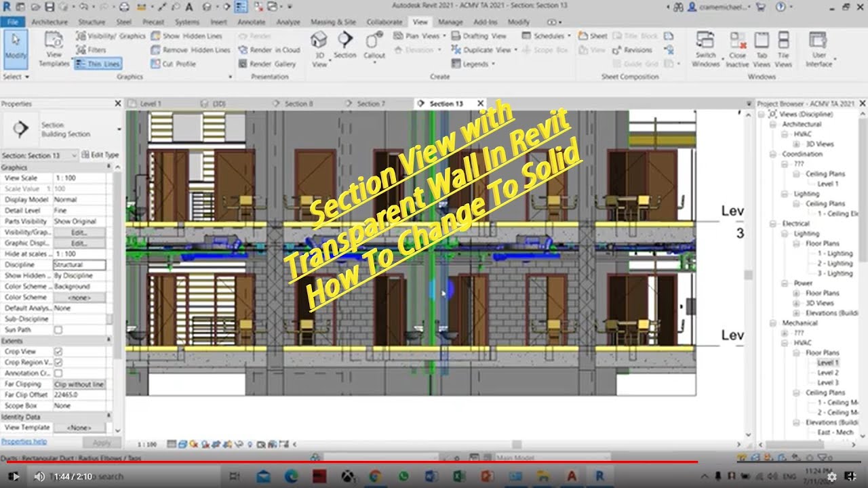Click Tile Views in the Windows panel
This screenshot has width=868, height=488.
pos(783,49)
